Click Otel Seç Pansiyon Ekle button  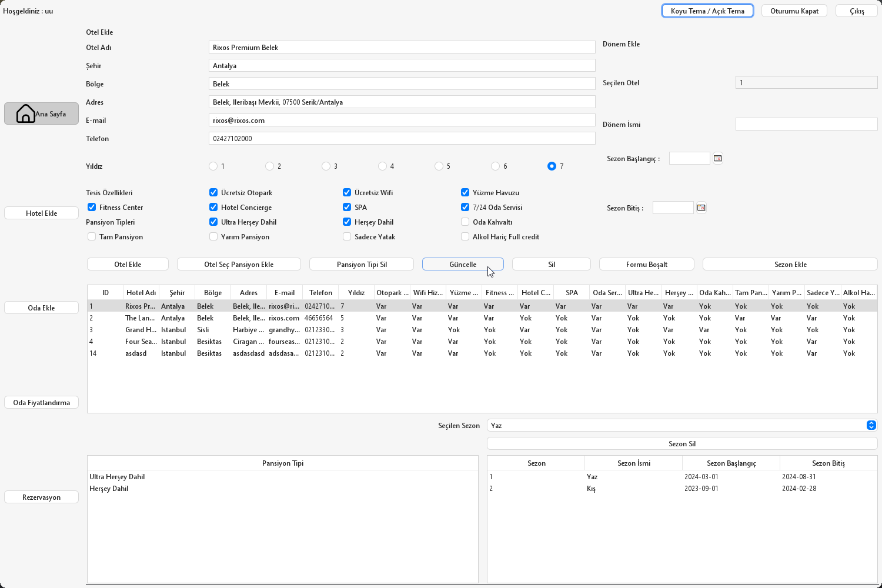click(239, 264)
